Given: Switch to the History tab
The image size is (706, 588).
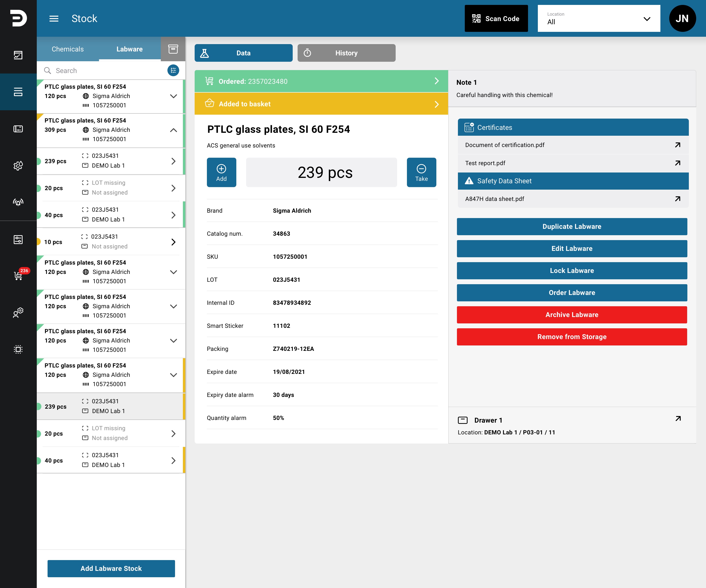Looking at the screenshot, I should (346, 53).
